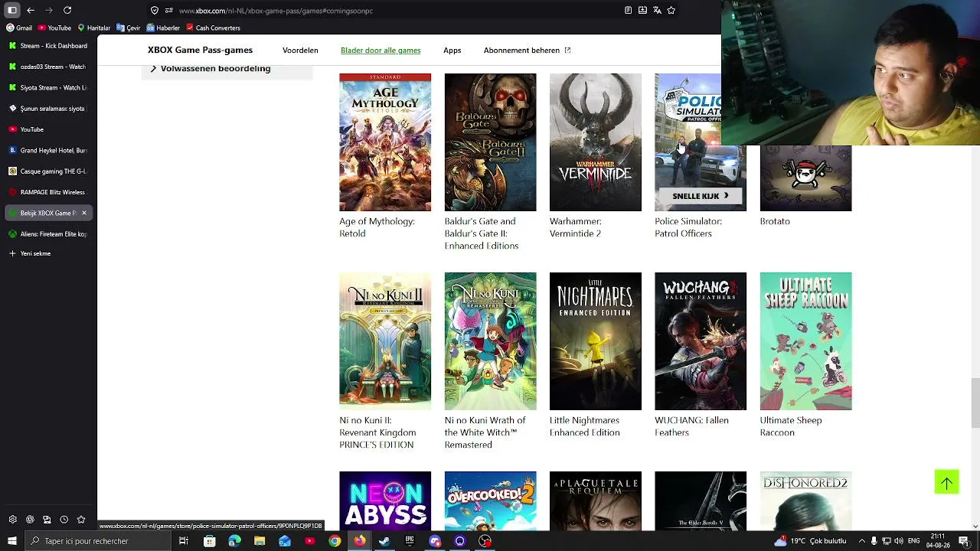Viewport: 980px width, 551px height.
Task: Click the tracking protection shield icon
Action: click(x=155, y=11)
